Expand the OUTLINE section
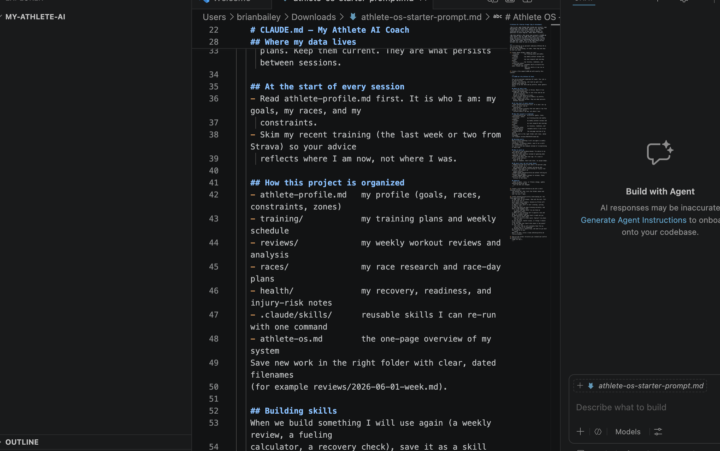The width and height of the screenshot is (720, 451). click(22, 442)
